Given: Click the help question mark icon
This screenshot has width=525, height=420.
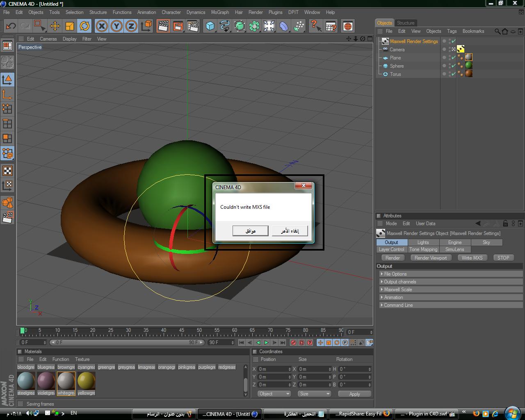Looking at the screenshot, I should coord(315,26).
